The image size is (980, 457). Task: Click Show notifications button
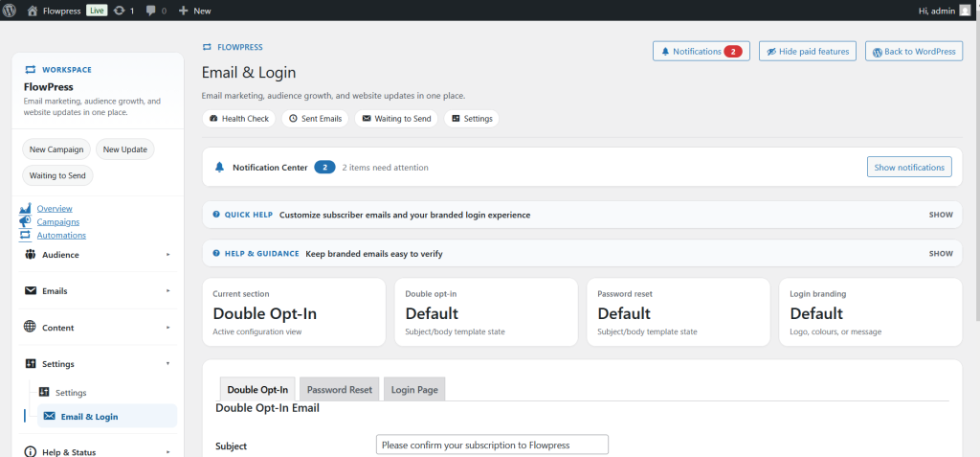(909, 167)
